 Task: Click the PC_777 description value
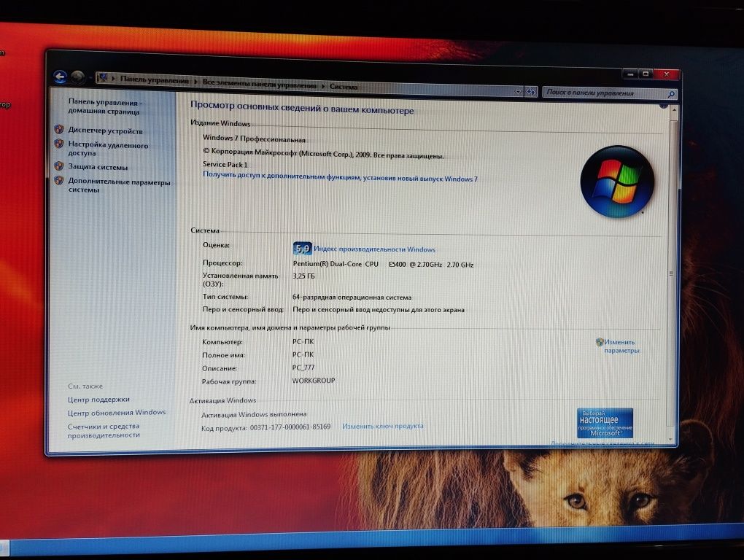[x=303, y=367]
